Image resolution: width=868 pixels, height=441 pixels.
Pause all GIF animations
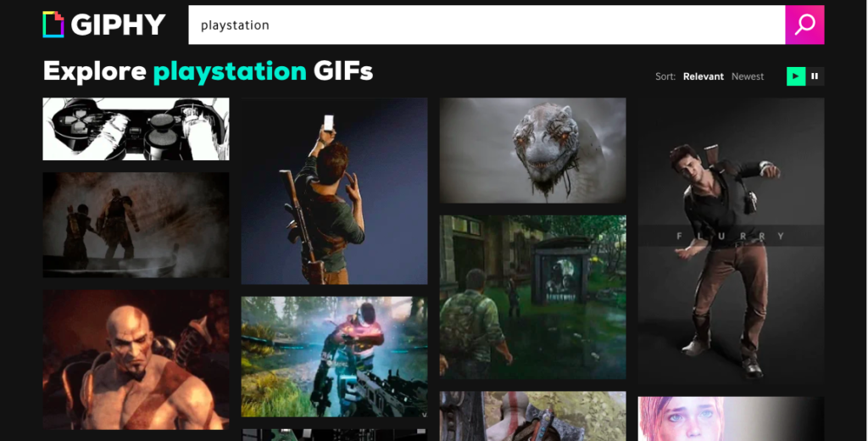click(815, 76)
